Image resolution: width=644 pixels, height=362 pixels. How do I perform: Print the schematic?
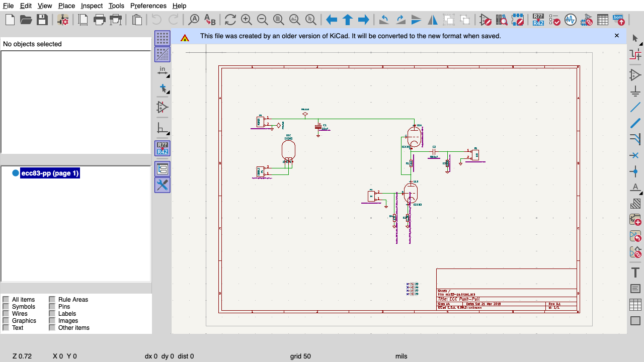pos(100,20)
